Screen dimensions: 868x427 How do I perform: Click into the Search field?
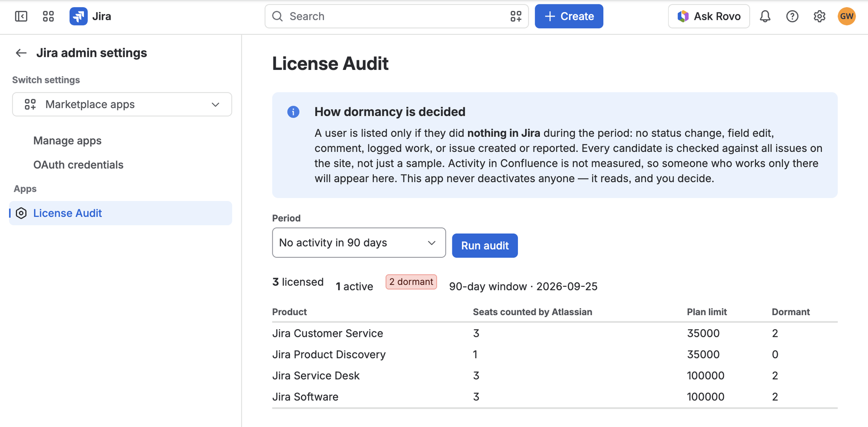click(396, 16)
